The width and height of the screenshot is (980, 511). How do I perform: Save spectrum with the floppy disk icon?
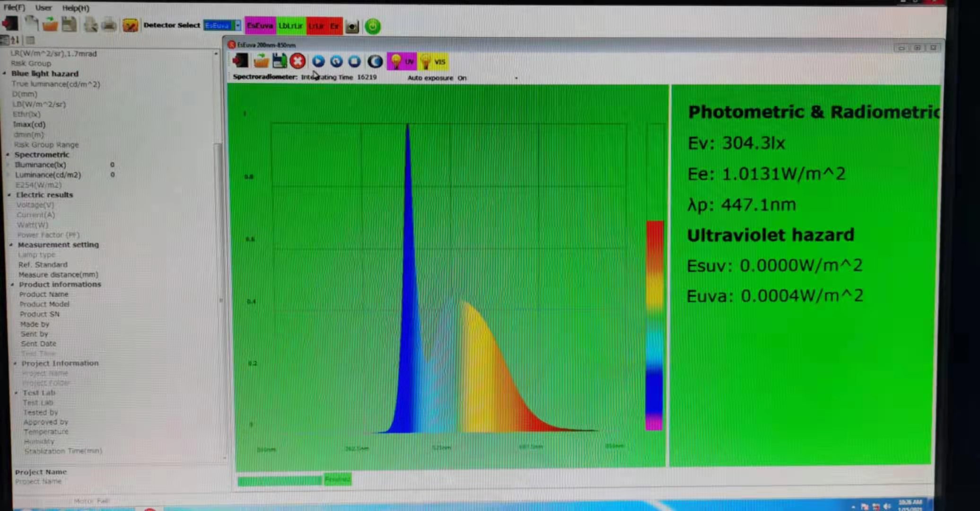[x=280, y=61]
